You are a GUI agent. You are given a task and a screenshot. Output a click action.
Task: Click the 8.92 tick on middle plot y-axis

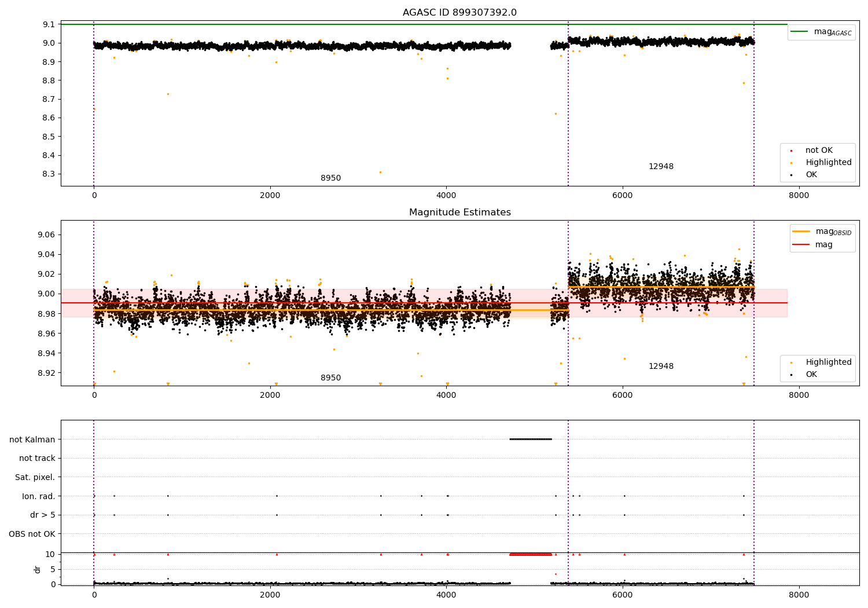point(46,373)
